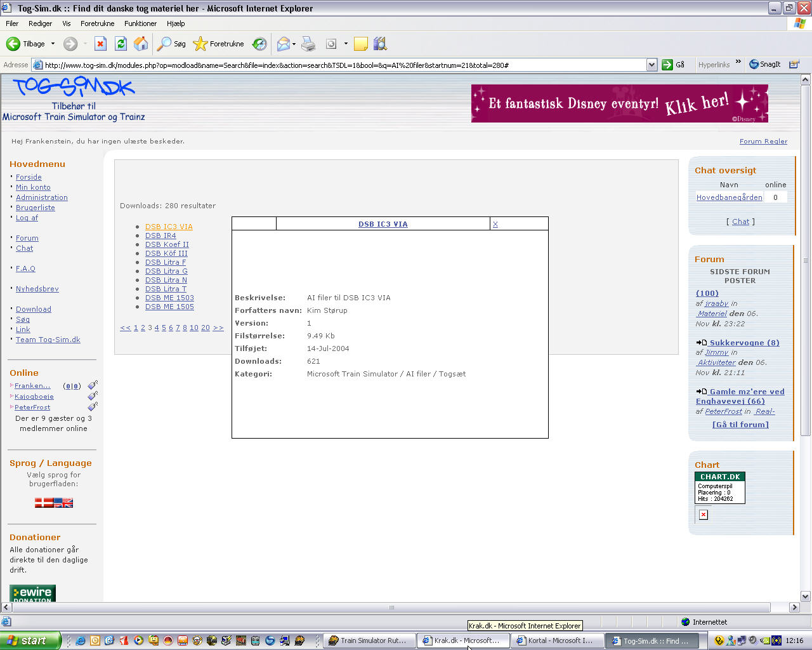Close the DSB IC3 VIA popup with x
The width and height of the screenshot is (812, 650).
(x=495, y=224)
